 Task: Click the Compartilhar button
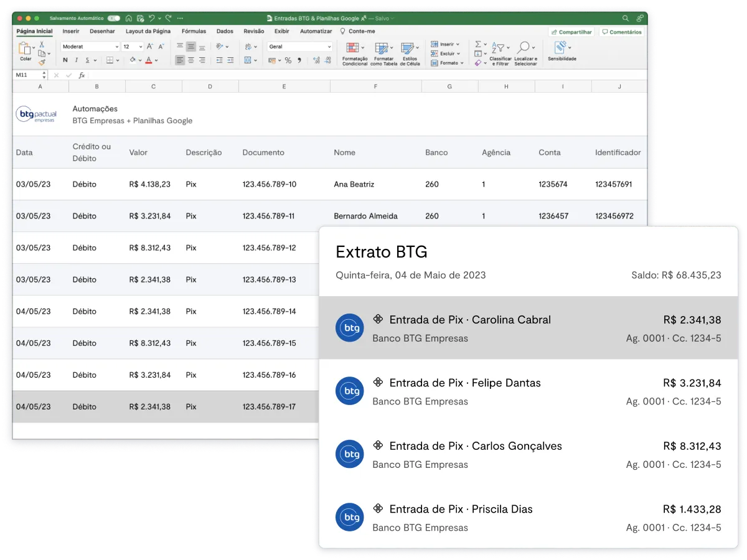[x=571, y=32]
